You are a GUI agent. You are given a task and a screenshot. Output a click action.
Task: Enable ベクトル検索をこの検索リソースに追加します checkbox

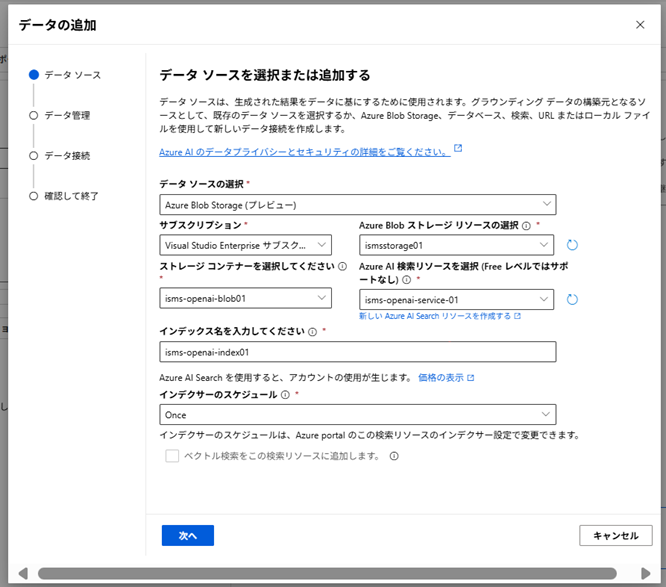point(173,456)
